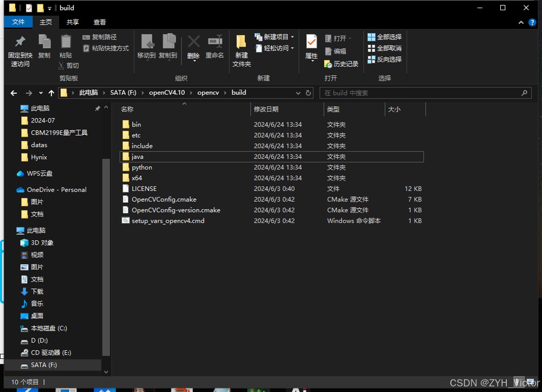Go up one folder level

pos(51,93)
